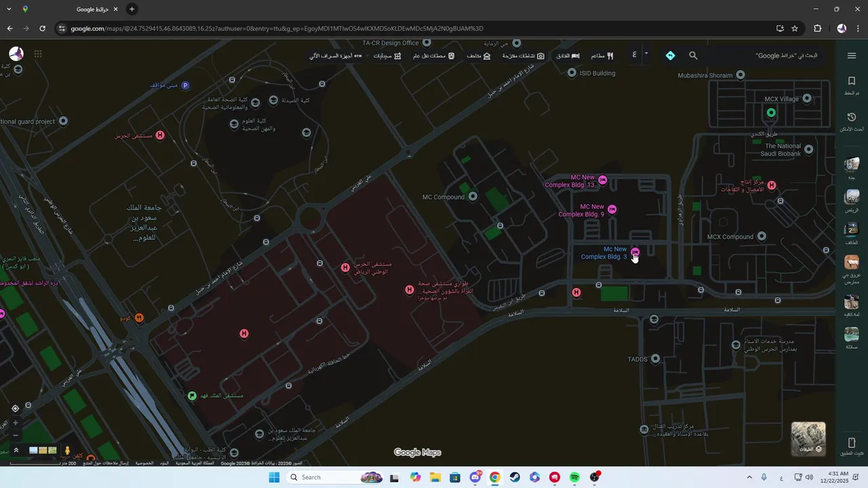Filter by Things to do chip نشاطات مقترحة
868x488 pixels.
pos(523,56)
